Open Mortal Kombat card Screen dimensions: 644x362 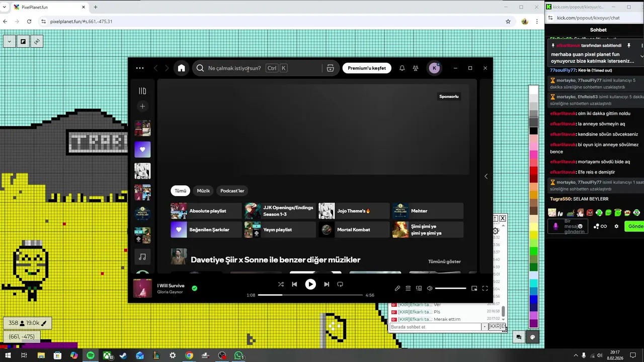point(354,230)
